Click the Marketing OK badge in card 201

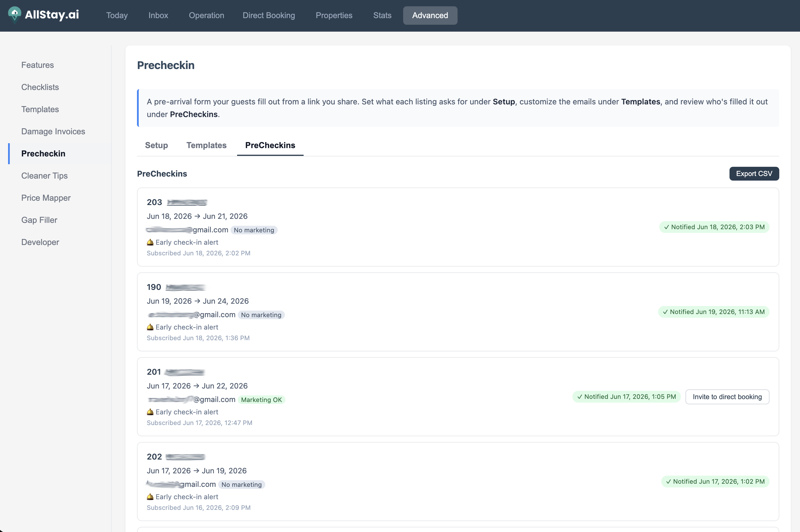point(261,400)
